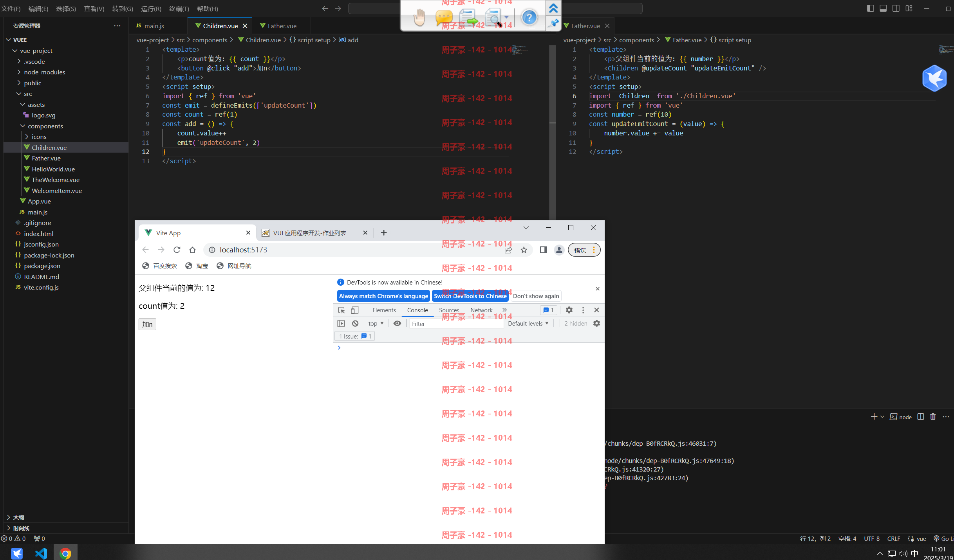Toggle VS Code bottom panel layout

[x=883, y=8]
